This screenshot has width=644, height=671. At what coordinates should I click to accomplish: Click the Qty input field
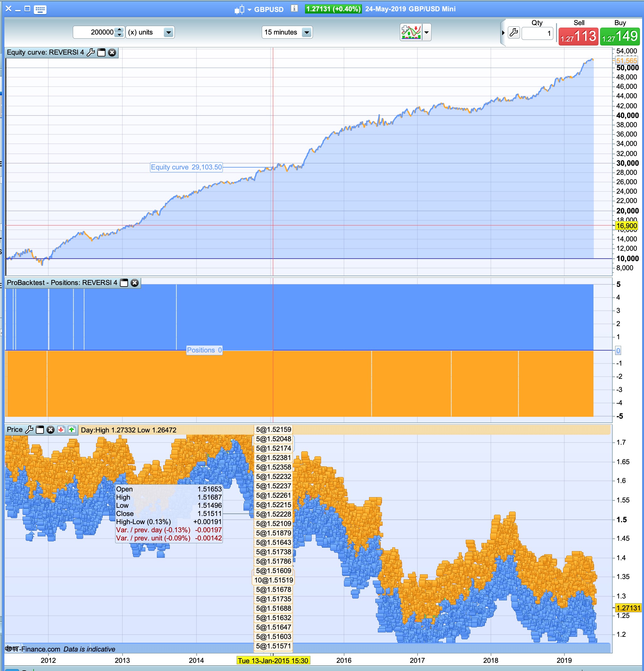click(x=537, y=33)
